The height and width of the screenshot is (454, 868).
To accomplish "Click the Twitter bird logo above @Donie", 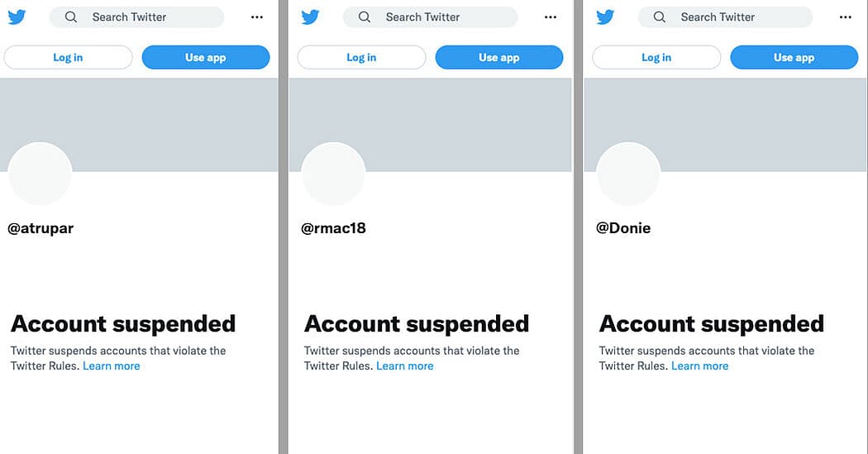I will (605, 17).
